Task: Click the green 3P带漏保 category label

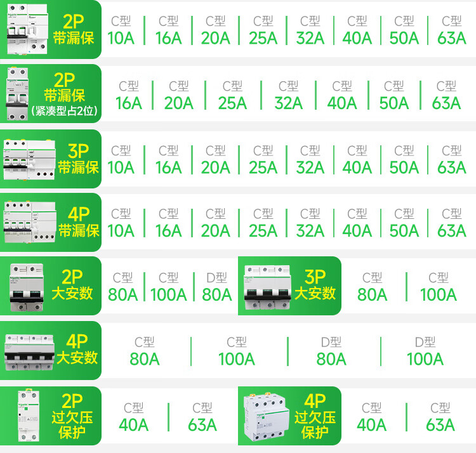Action: click(x=78, y=159)
